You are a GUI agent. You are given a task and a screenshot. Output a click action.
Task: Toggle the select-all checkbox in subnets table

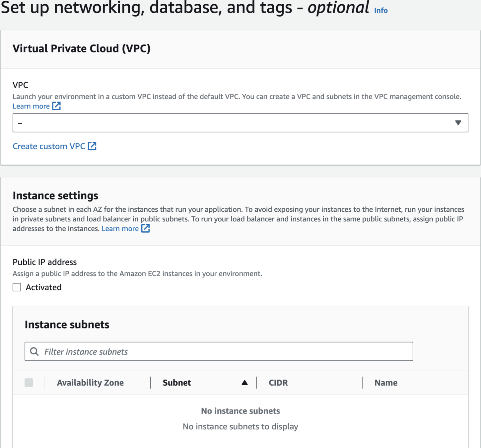[29, 383]
